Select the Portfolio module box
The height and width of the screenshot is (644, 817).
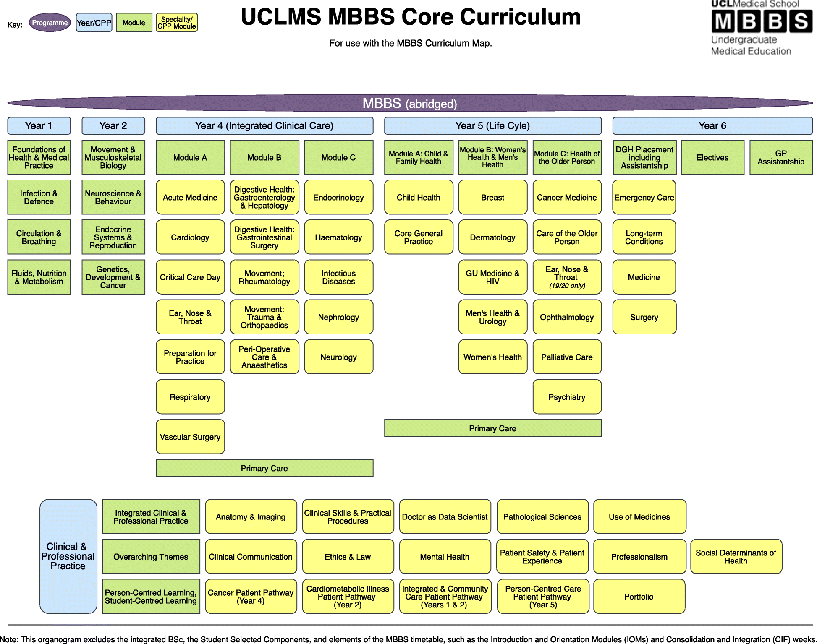coord(639,596)
